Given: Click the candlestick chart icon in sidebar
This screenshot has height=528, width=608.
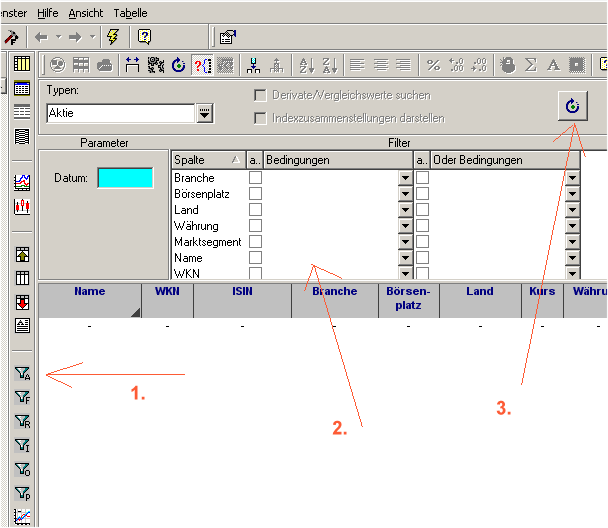Looking at the screenshot, I should coord(22,207).
